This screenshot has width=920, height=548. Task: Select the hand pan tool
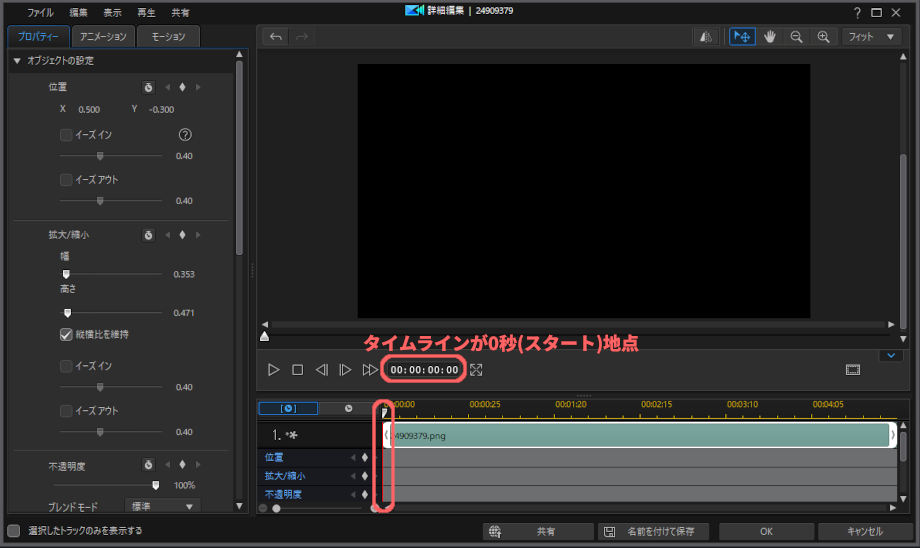(x=770, y=36)
